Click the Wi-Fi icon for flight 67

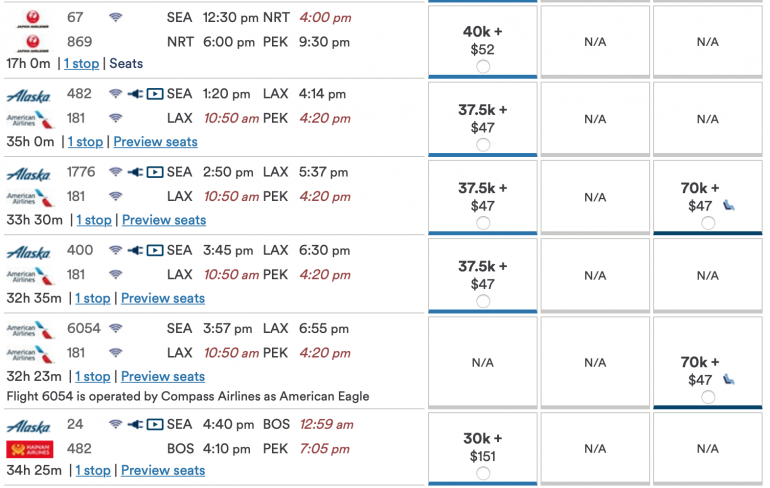coord(116,18)
